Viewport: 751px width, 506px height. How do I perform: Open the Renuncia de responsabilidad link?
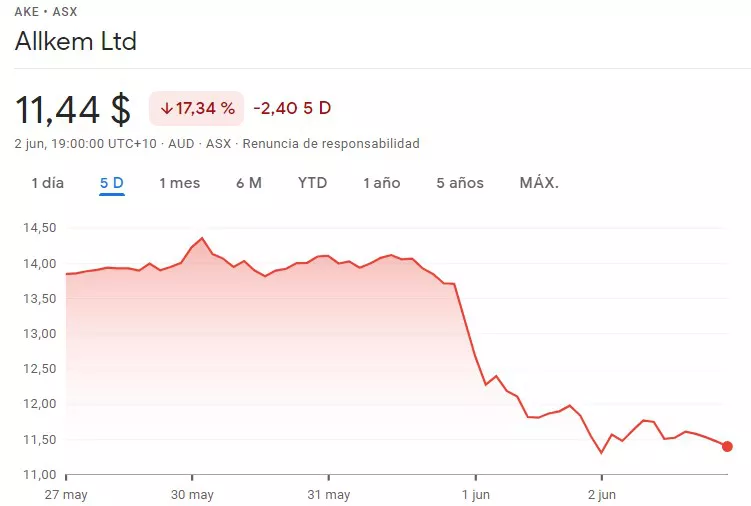[330, 144]
